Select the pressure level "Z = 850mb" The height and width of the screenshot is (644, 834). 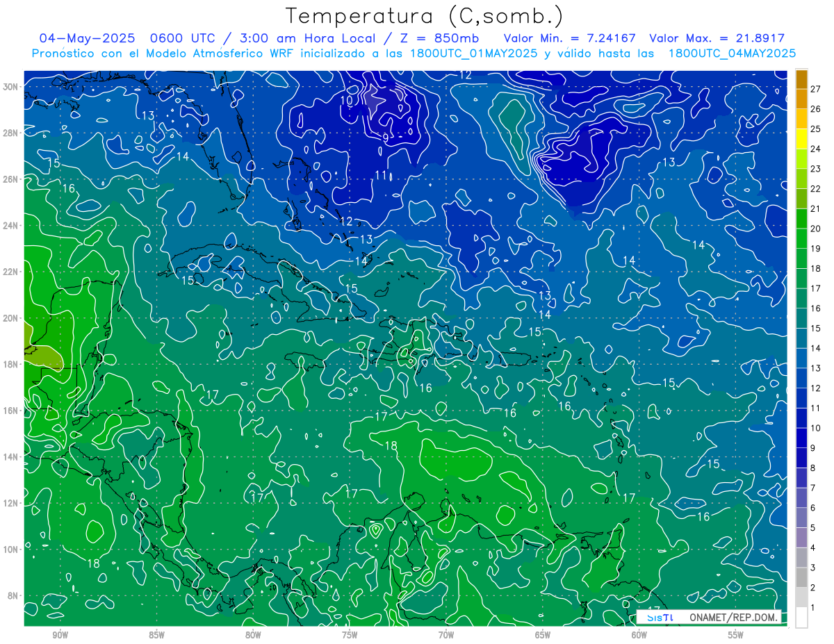(438, 38)
